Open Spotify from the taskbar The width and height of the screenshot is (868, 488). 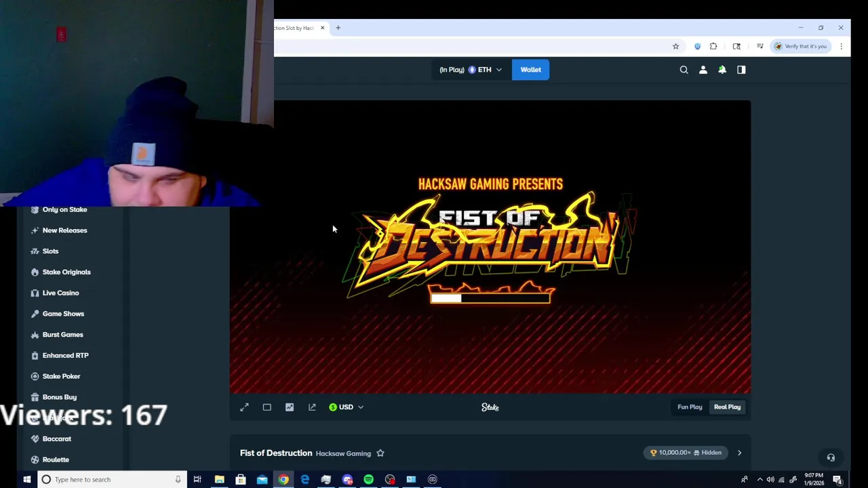click(x=368, y=479)
